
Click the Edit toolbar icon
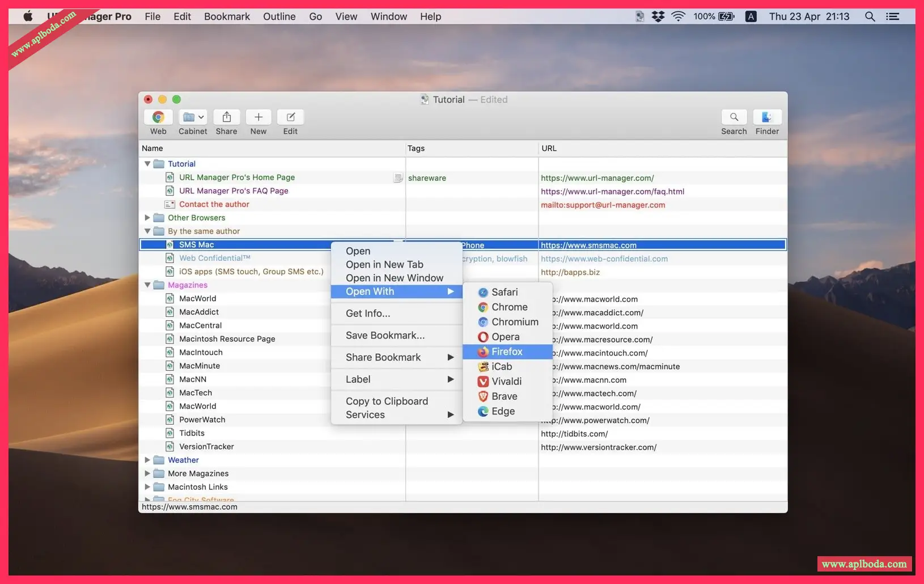point(290,117)
